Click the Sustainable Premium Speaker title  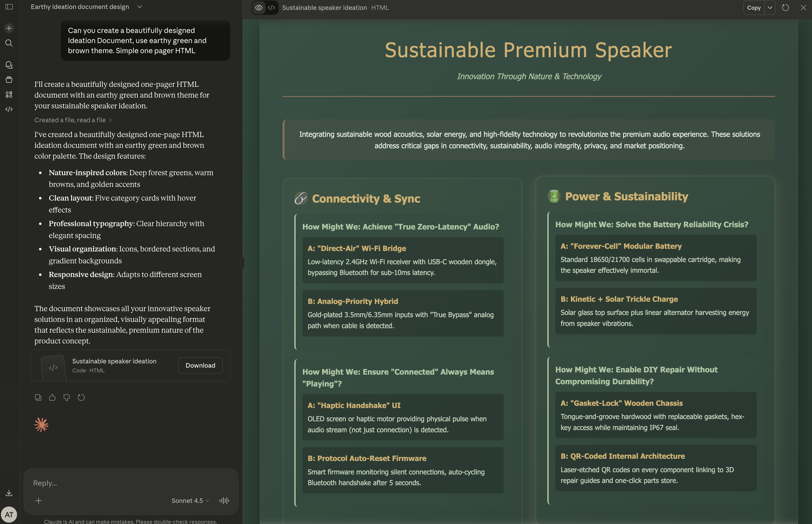pos(528,50)
